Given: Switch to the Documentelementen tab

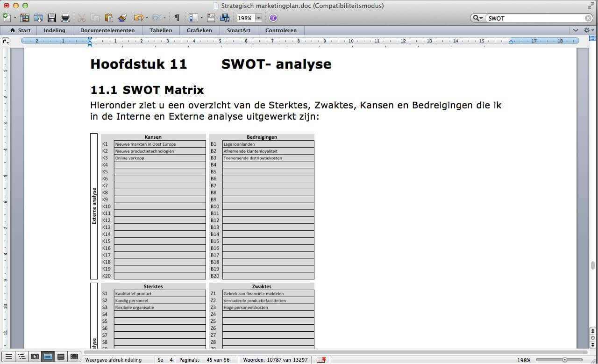Looking at the screenshot, I should coord(107,30).
